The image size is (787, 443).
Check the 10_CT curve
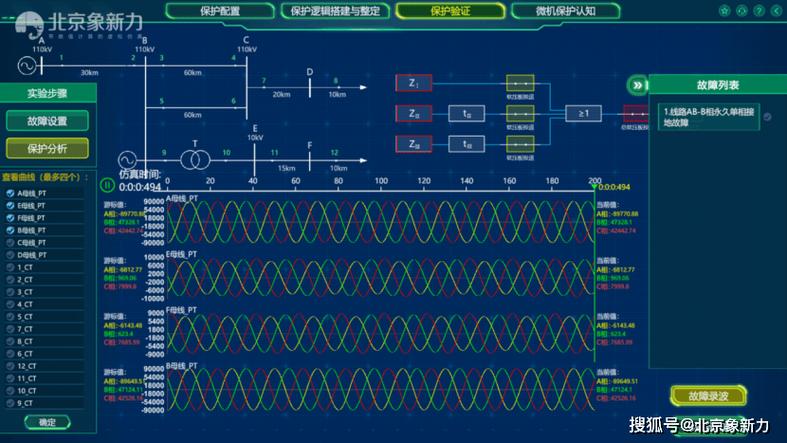[x=10, y=391]
